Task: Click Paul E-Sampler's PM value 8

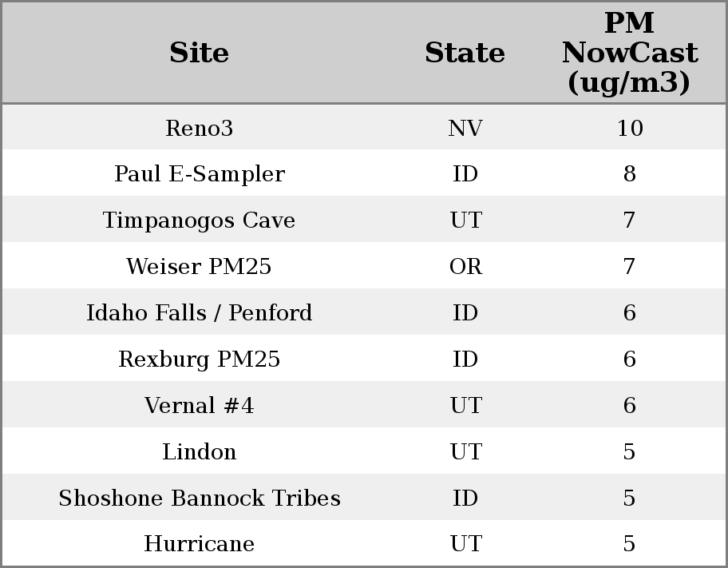Action: (x=629, y=174)
